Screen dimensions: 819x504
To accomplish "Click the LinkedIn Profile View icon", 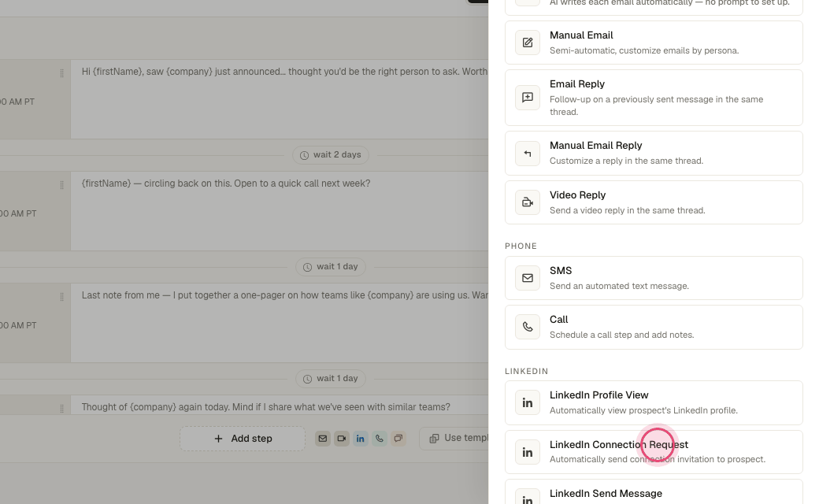I will [528, 402].
